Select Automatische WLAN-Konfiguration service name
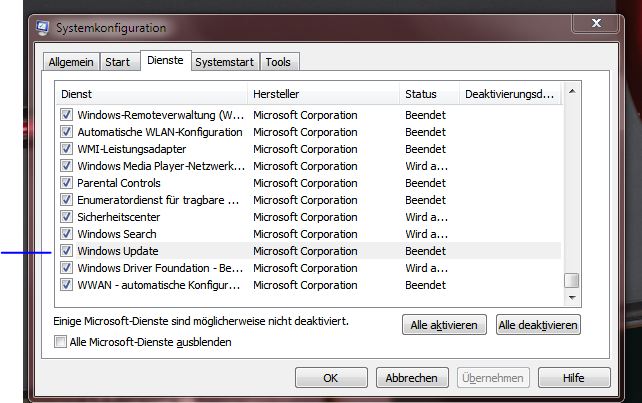The height and width of the screenshot is (403, 642). (160, 132)
